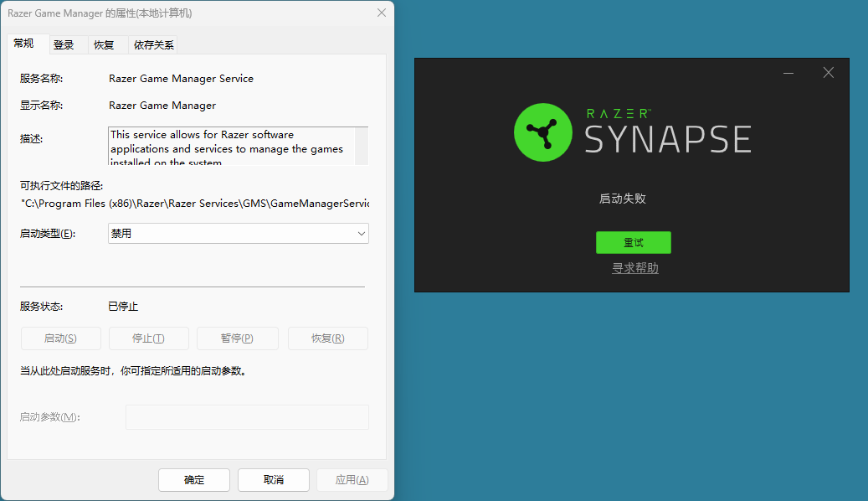This screenshot has width=868, height=501.
Task: Click the green Razer Synapse logo icon
Action: tap(543, 132)
